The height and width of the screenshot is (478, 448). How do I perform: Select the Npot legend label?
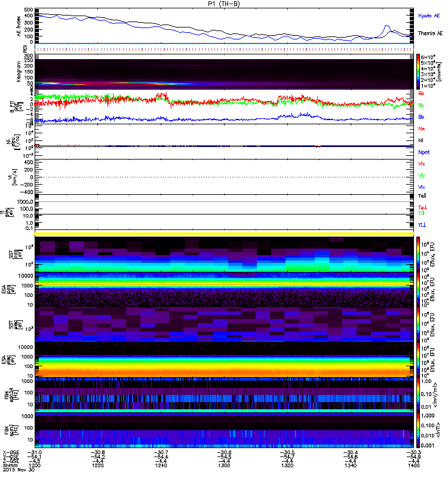(423, 152)
